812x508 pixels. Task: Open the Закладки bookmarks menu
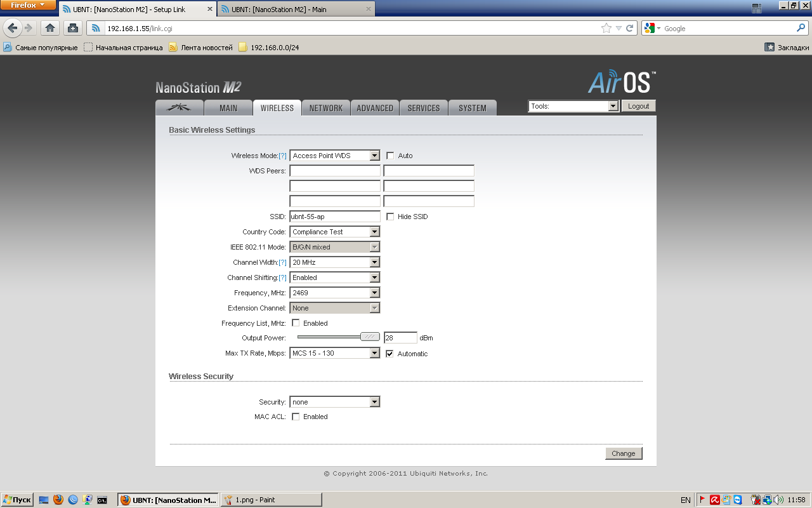pyautogui.click(x=787, y=47)
